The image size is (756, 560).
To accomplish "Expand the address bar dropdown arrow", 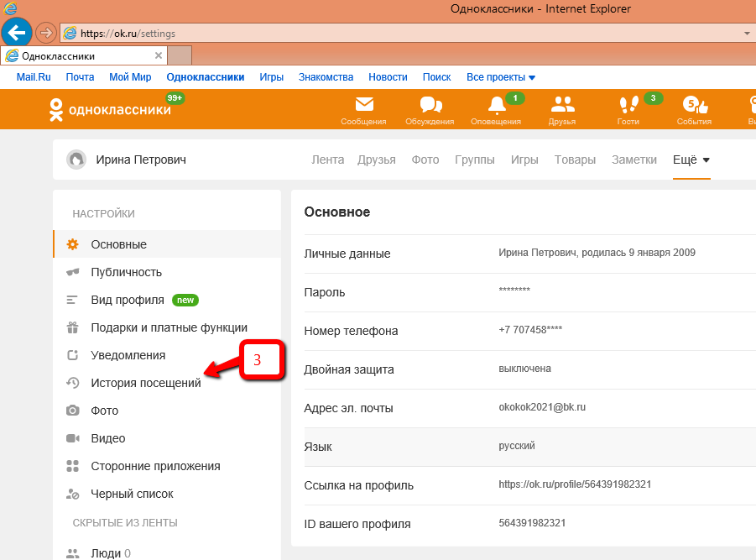I will [x=747, y=34].
